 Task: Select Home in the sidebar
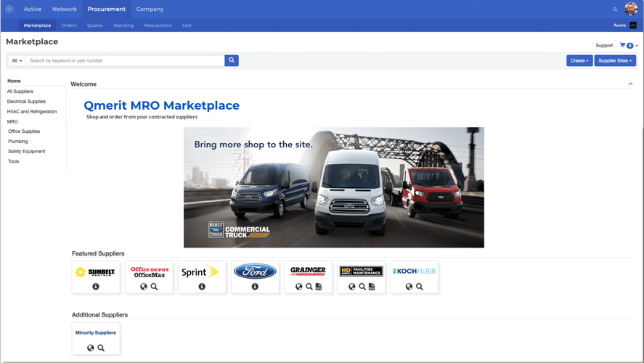[14, 81]
